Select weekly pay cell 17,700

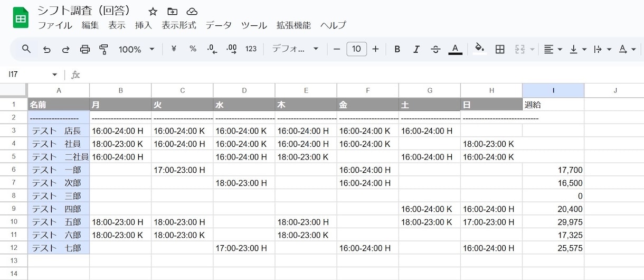coord(553,170)
